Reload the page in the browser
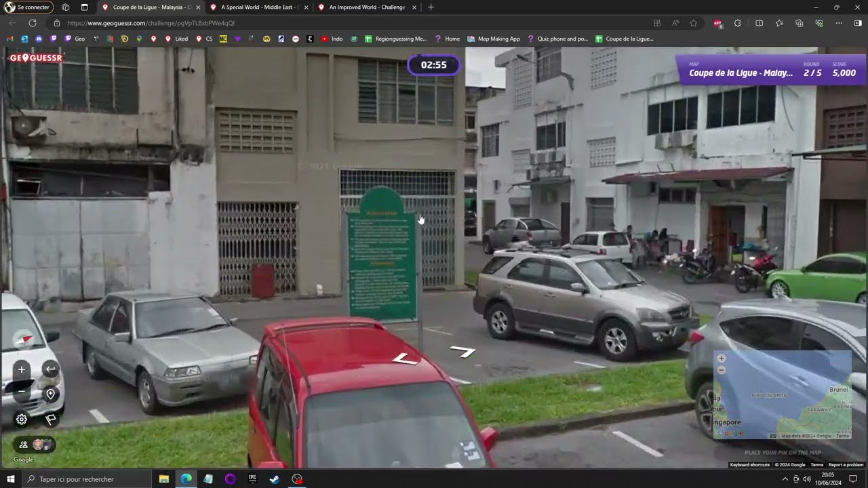This screenshot has width=868, height=488. 32,23
